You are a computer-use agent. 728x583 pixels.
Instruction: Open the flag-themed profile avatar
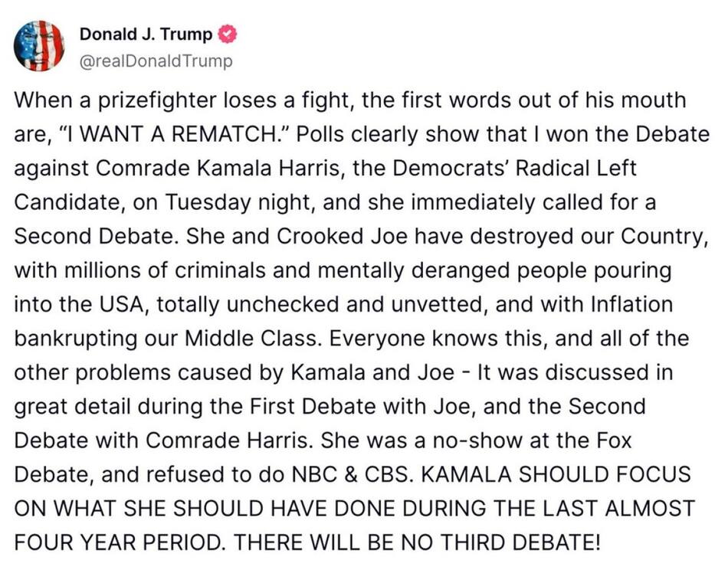click(39, 46)
